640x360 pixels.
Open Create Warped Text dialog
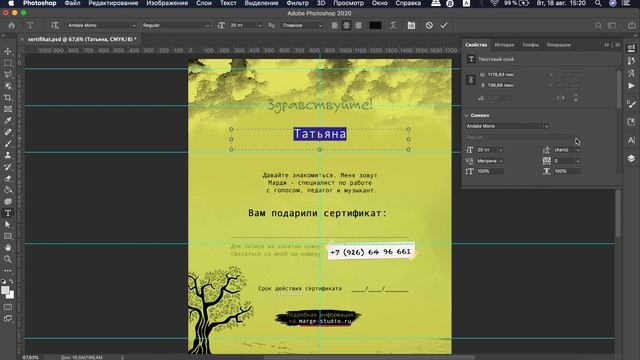(x=393, y=25)
